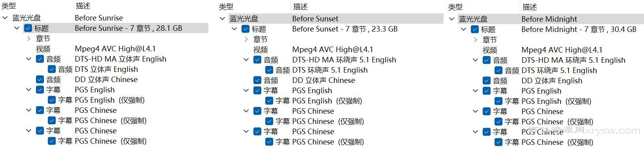The width and height of the screenshot is (644, 148).
Task: Select the 蓝光光盘 Before Sunset row
Action: pyautogui.click(x=336, y=19)
